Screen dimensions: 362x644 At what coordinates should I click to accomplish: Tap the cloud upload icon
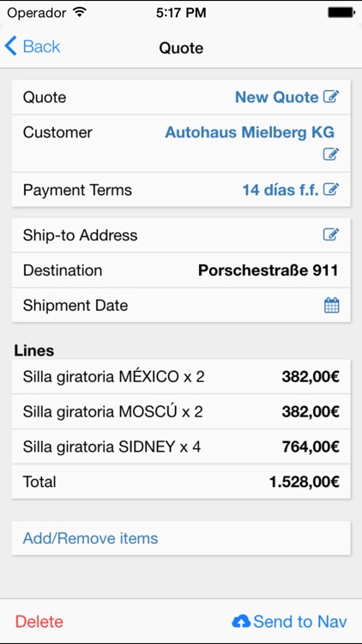241,622
